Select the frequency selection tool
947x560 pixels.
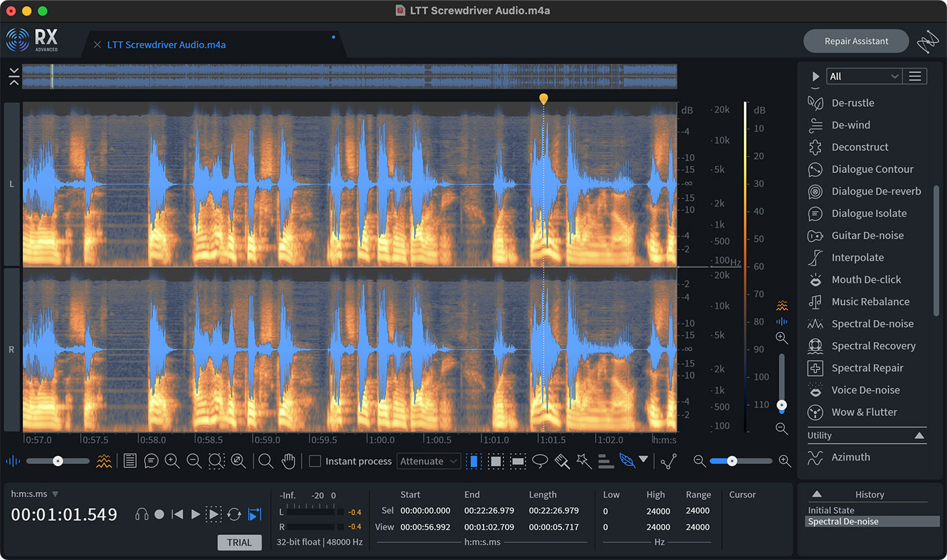(x=517, y=461)
